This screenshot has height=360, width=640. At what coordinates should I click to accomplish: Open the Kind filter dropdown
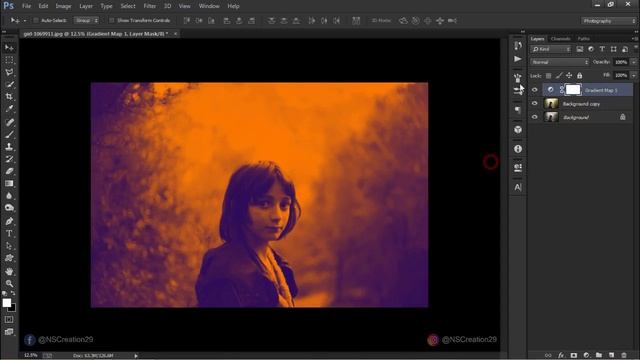pyautogui.click(x=551, y=49)
